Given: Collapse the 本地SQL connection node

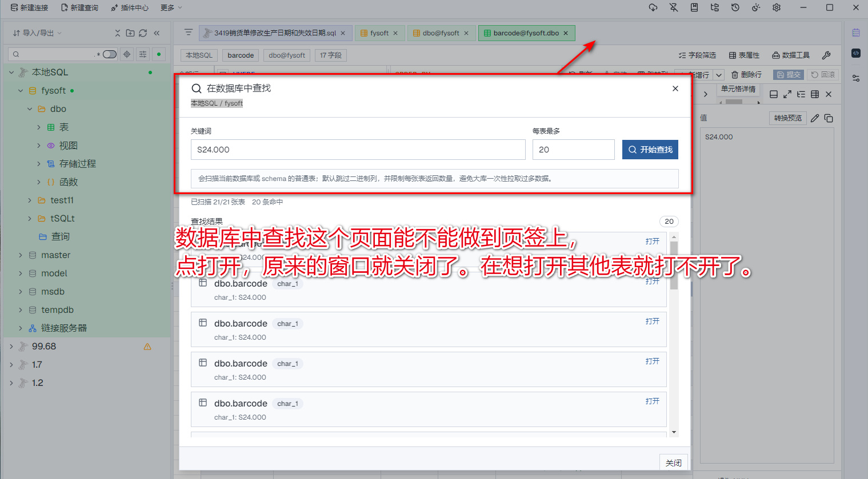Looking at the screenshot, I should 11,73.
